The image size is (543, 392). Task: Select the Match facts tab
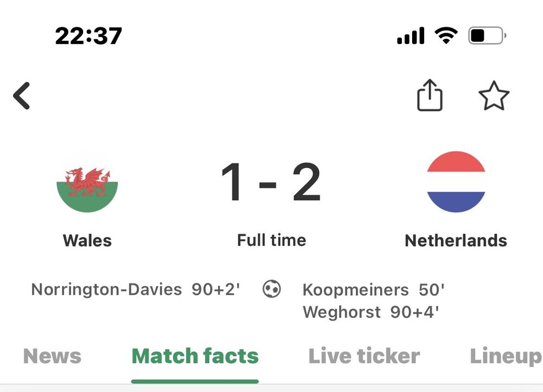point(195,356)
